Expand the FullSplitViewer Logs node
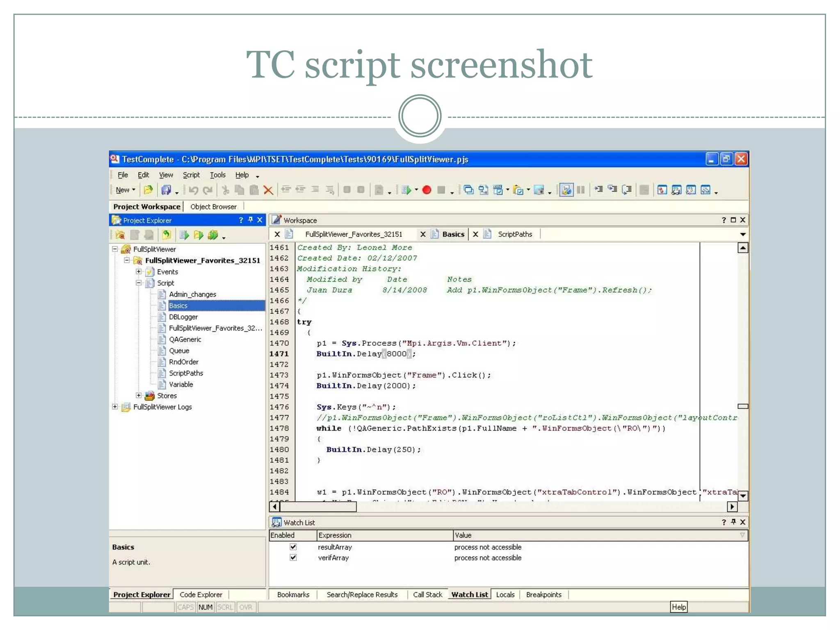Viewport: 840px width, 630px height. (115, 406)
